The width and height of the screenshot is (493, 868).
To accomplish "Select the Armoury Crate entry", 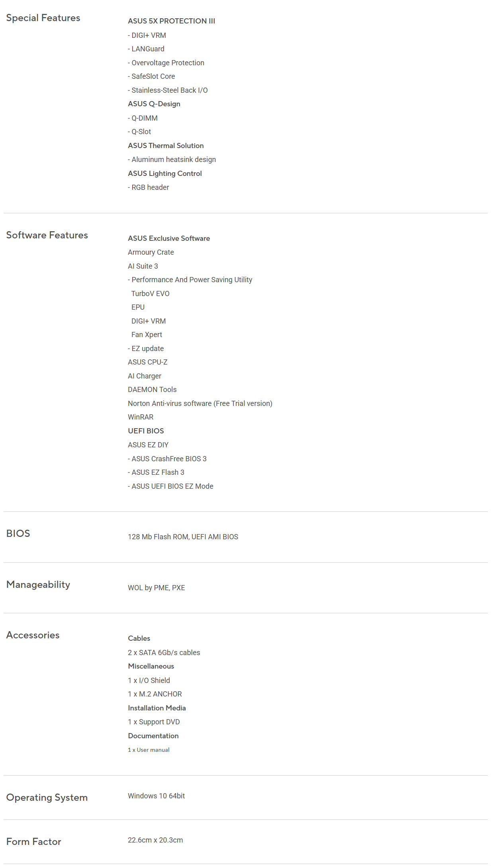I will (151, 252).
